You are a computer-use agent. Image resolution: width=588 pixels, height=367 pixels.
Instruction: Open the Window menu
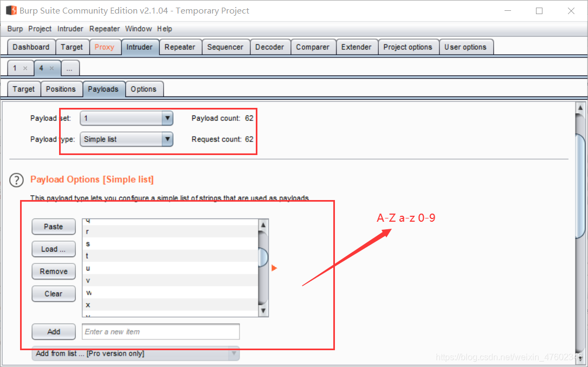tap(138, 29)
